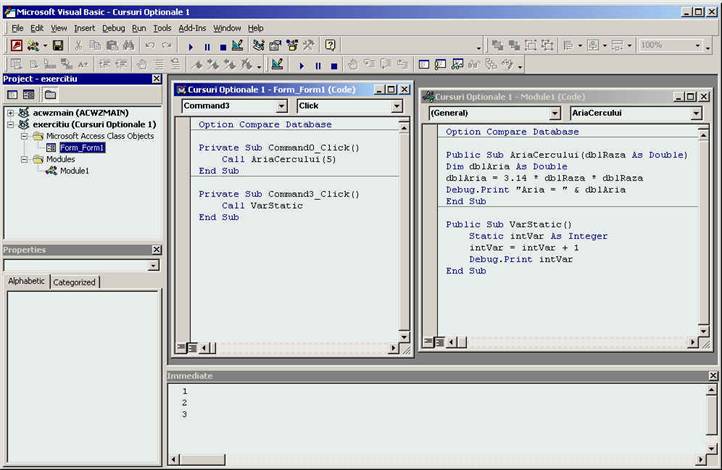
Task: Save the project with the floppy icon
Action: (x=58, y=45)
